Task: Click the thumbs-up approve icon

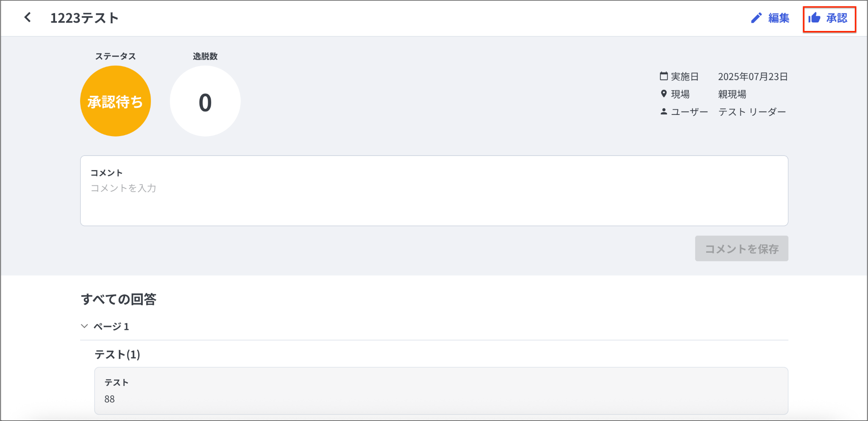Action: click(814, 18)
